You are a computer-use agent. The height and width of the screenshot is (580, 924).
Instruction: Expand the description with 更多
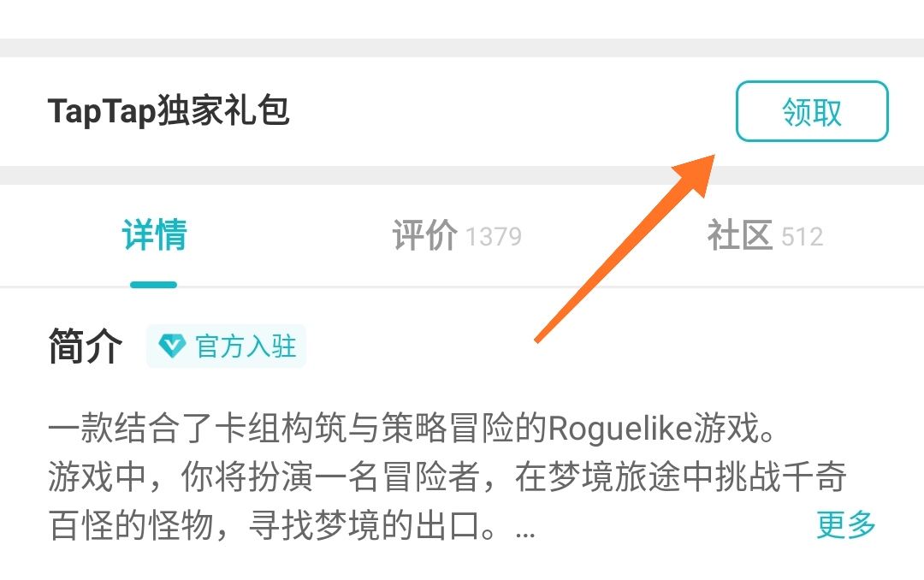click(845, 524)
